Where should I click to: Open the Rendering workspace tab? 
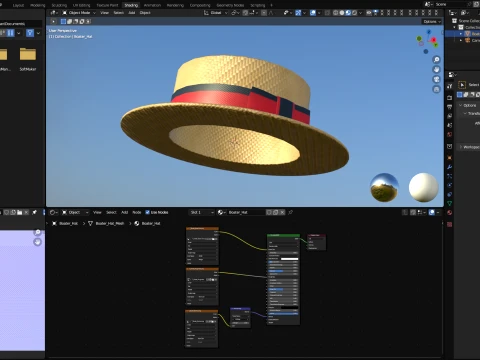[x=175, y=5]
